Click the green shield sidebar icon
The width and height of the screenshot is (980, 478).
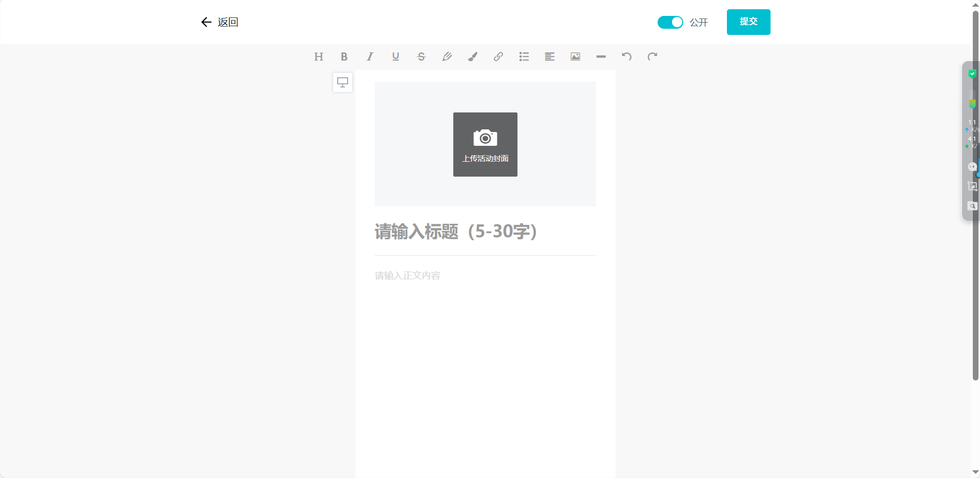point(972,74)
